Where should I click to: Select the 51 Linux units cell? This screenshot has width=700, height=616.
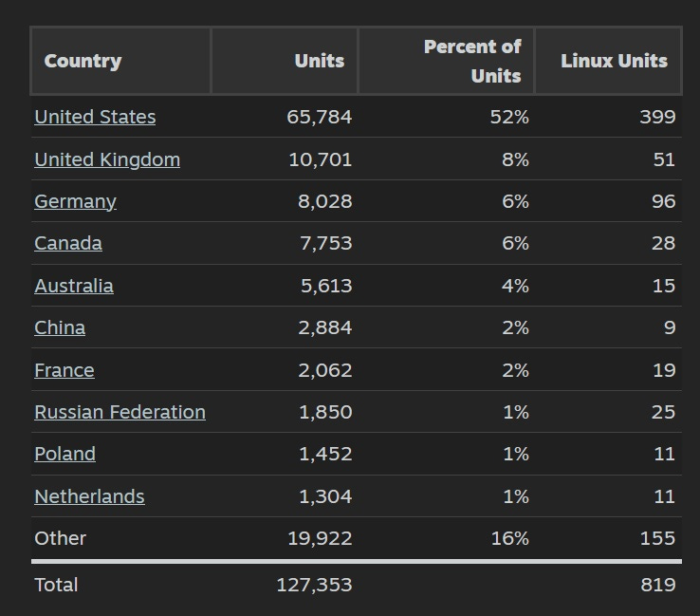[664, 159]
